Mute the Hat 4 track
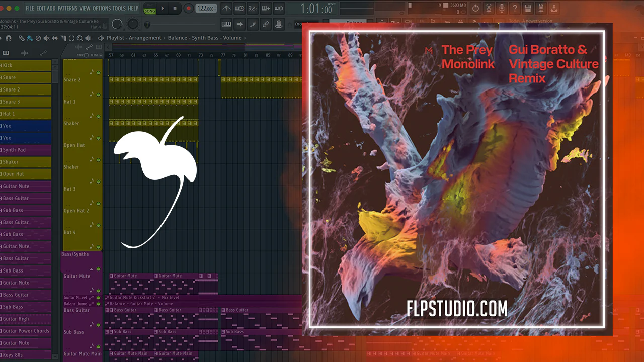Viewport: 644px width, 362px height. pos(98,247)
